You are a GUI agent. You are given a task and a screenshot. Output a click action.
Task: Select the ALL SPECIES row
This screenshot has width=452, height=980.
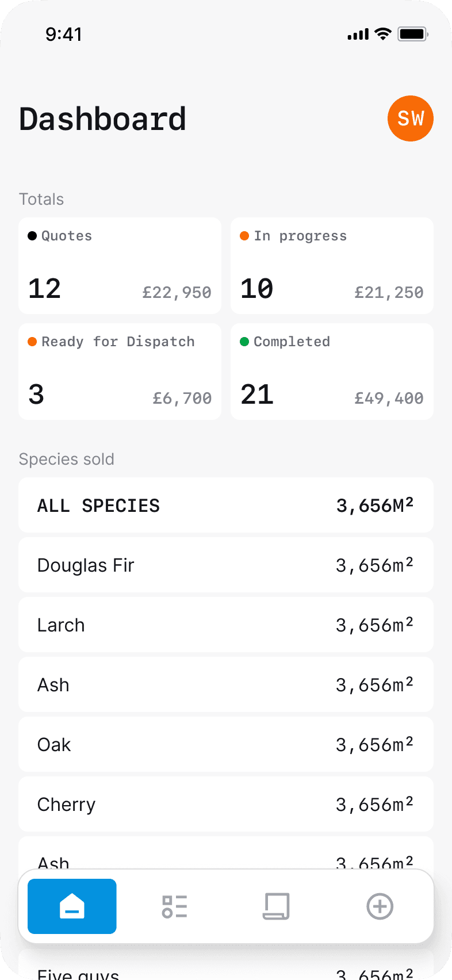225,506
